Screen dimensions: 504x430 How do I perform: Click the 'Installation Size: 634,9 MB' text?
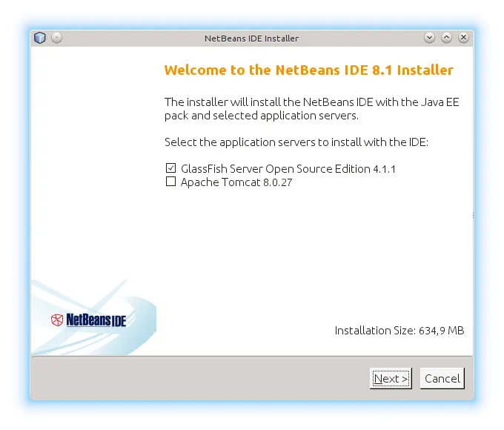point(399,331)
